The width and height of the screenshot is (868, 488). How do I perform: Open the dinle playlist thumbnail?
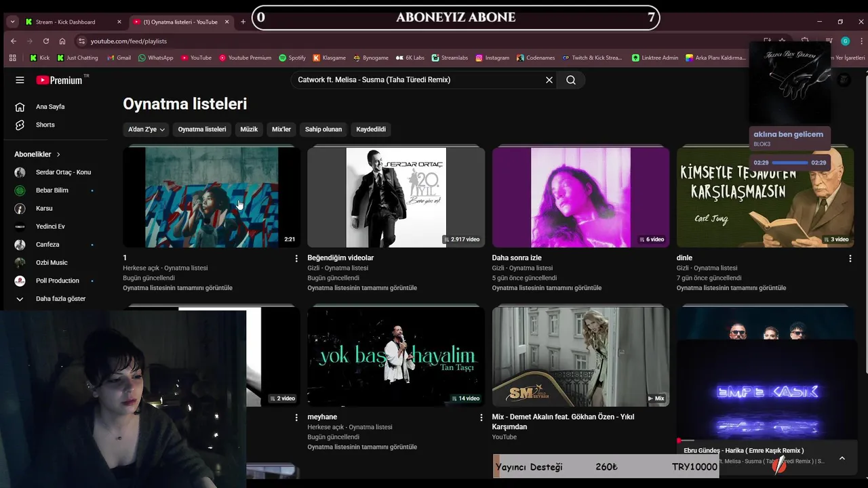tap(765, 197)
